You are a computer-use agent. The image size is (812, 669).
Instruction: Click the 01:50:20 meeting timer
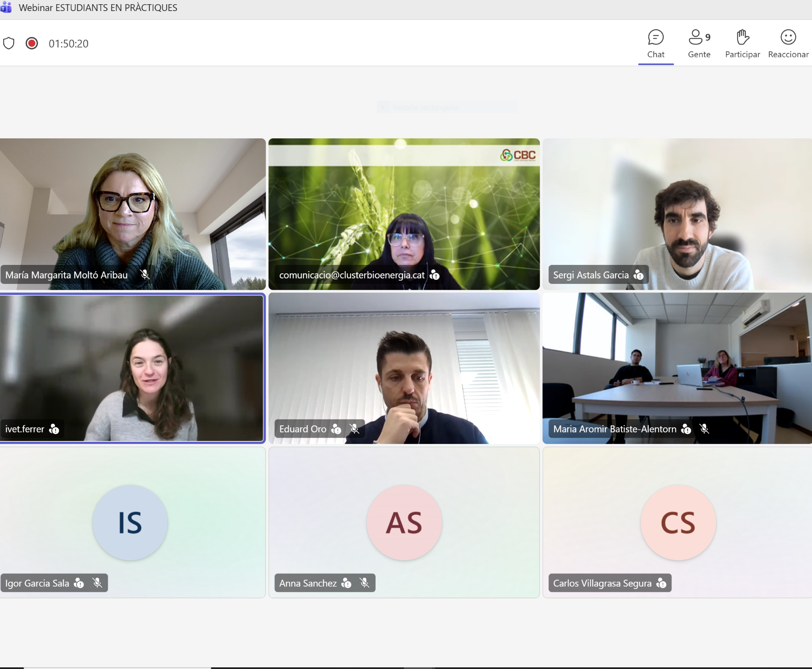69,44
